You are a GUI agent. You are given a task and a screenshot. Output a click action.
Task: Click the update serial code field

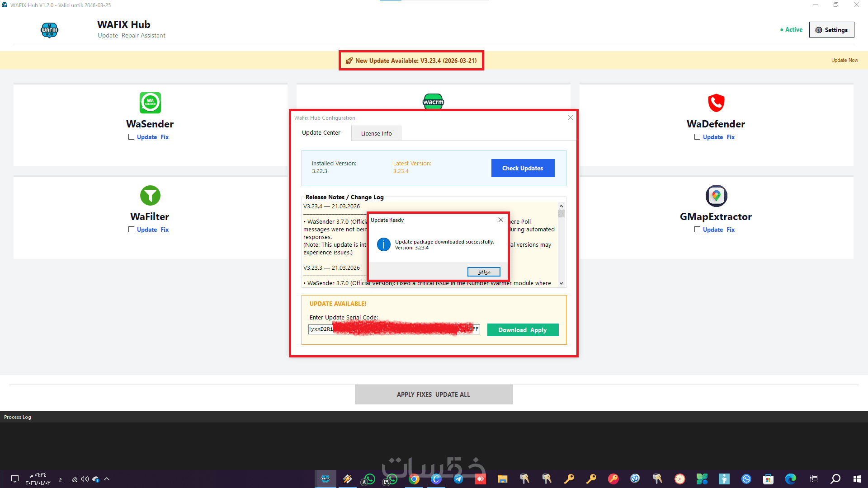tap(393, 329)
